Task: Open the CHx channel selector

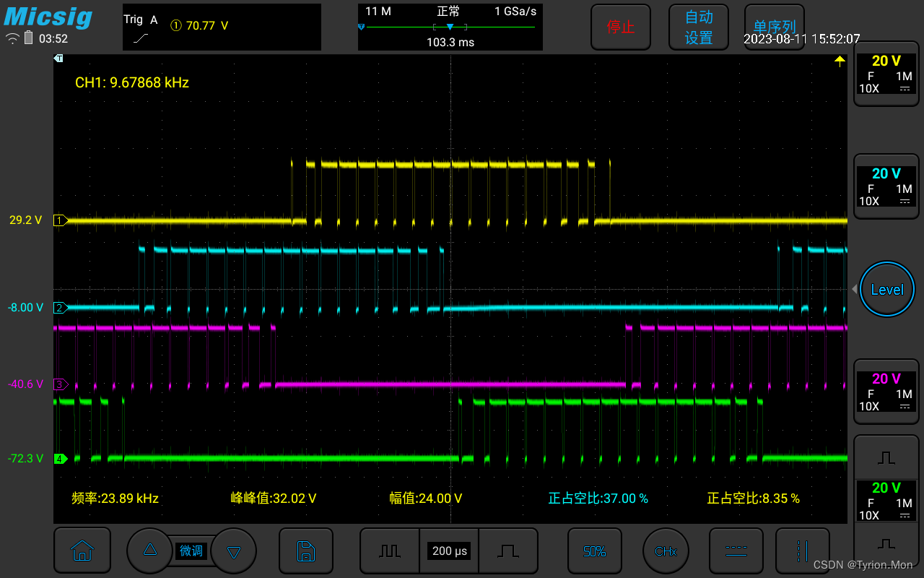Action: click(x=666, y=551)
